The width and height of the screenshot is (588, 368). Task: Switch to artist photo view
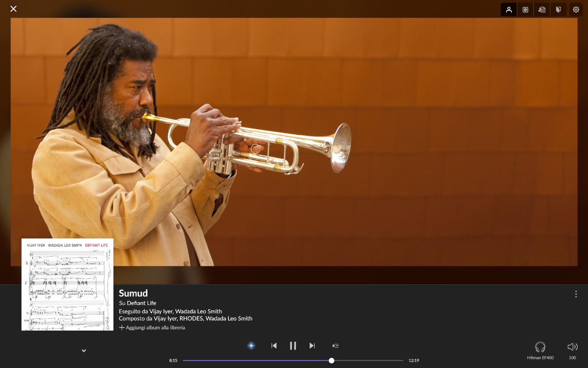pos(509,10)
